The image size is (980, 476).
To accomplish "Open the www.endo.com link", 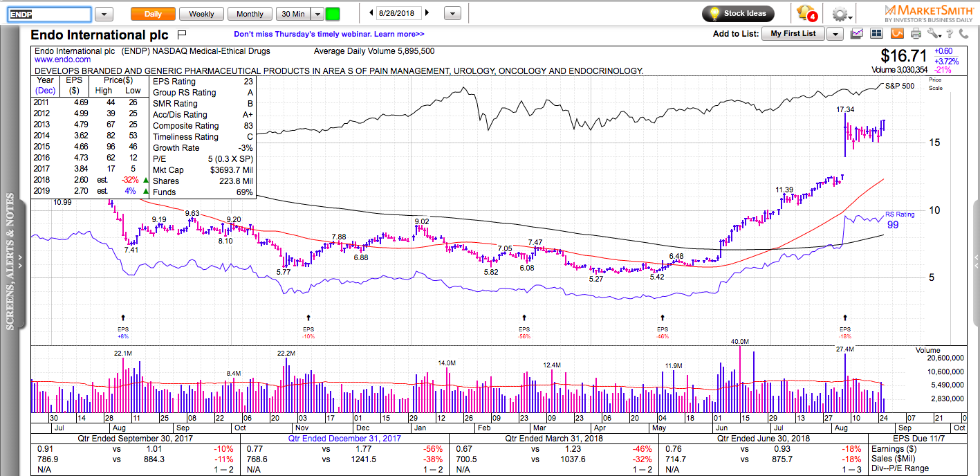I will pos(62,60).
